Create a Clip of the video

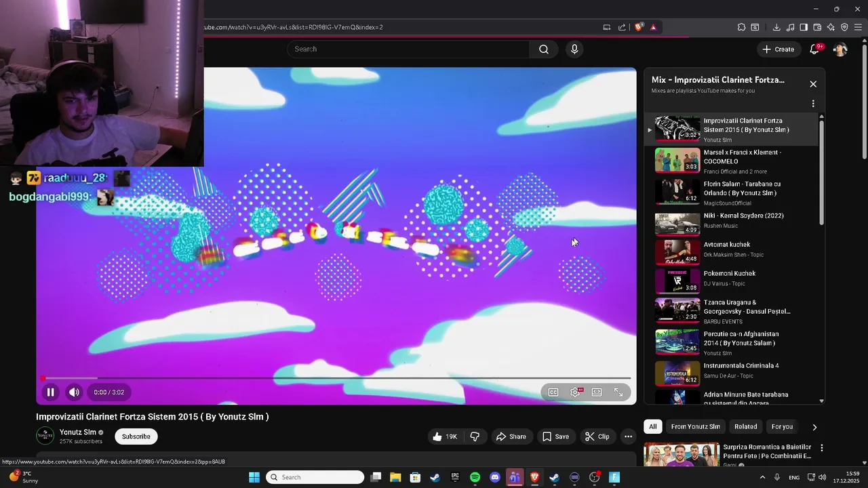click(x=597, y=436)
